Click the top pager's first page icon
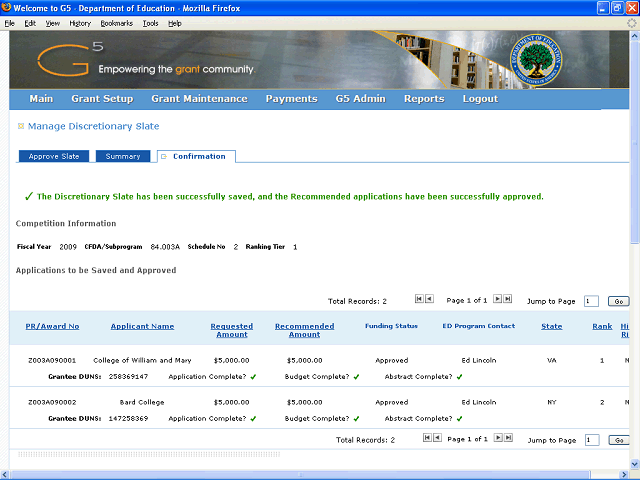The width and height of the screenshot is (640, 480). (x=419, y=299)
